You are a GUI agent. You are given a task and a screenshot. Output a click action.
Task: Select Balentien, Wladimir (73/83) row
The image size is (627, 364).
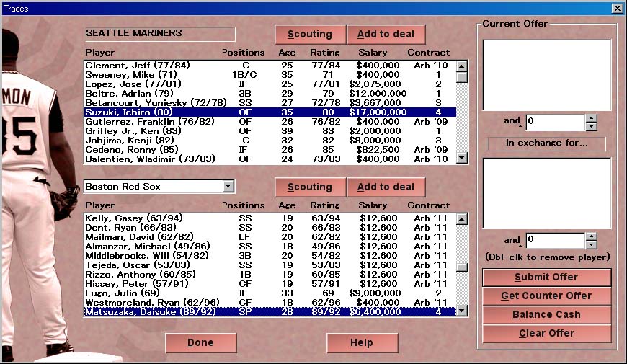coord(270,159)
